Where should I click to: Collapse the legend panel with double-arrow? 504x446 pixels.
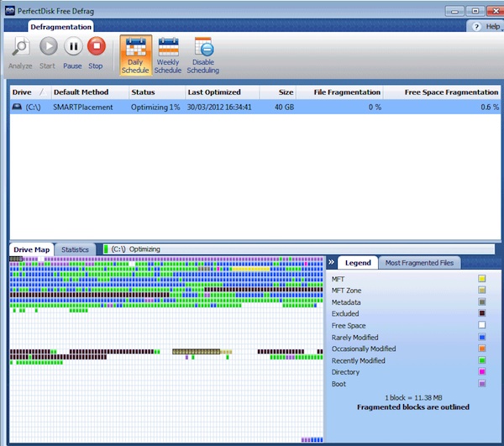(332, 262)
